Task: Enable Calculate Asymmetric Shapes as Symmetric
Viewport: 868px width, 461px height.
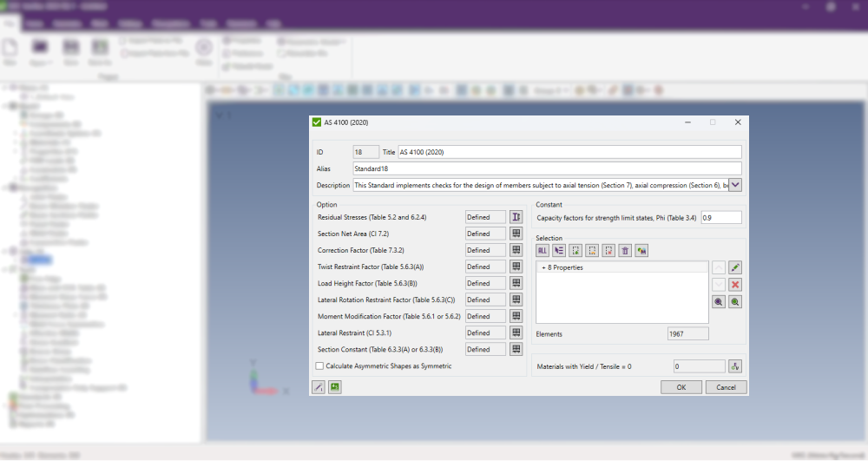Action: 319,366
